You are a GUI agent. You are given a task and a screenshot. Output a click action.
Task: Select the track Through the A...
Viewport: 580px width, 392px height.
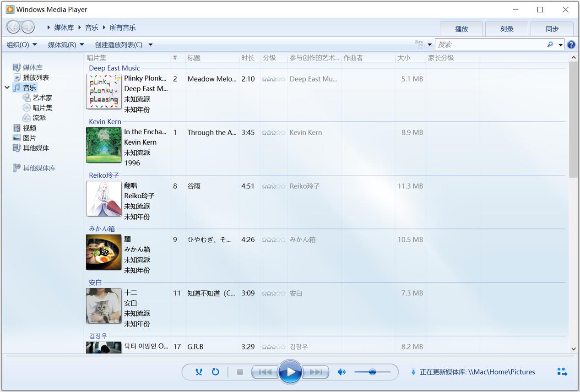pyautogui.click(x=211, y=132)
